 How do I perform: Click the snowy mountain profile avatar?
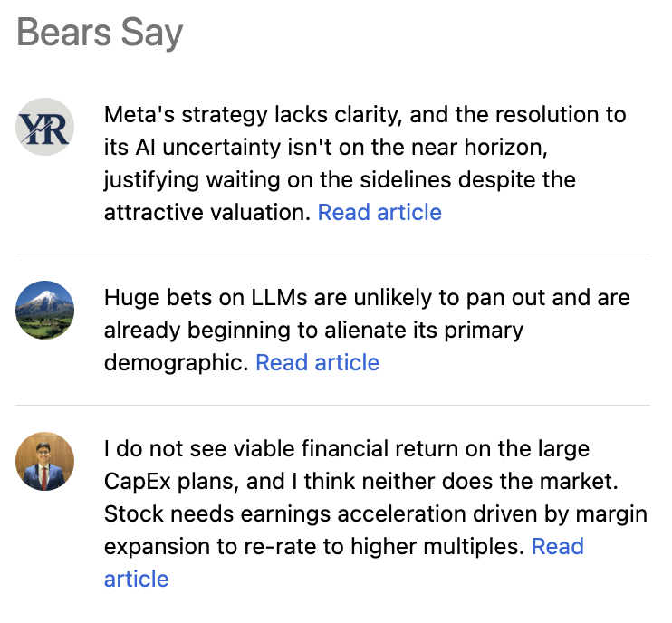[44, 310]
